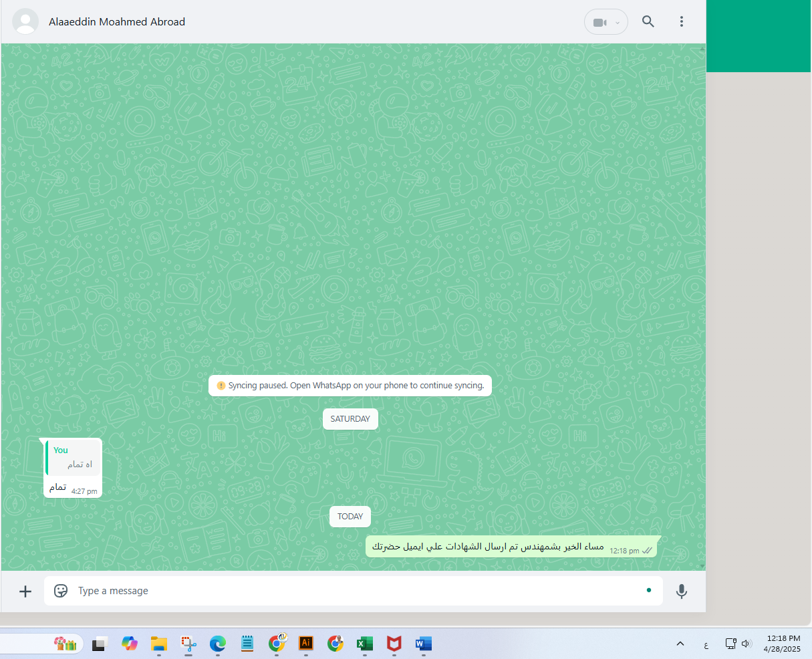
Task: Click the TODAY date label
Action: 350,517
